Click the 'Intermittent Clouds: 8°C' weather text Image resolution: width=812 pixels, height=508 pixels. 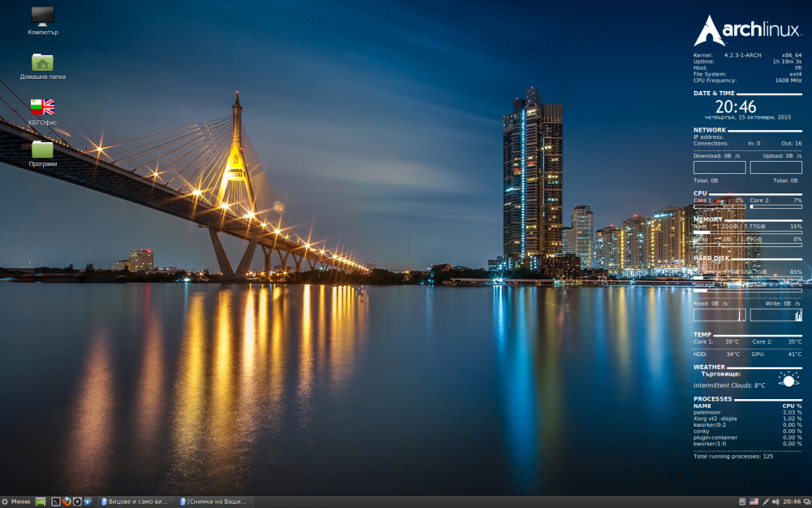[729, 385]
